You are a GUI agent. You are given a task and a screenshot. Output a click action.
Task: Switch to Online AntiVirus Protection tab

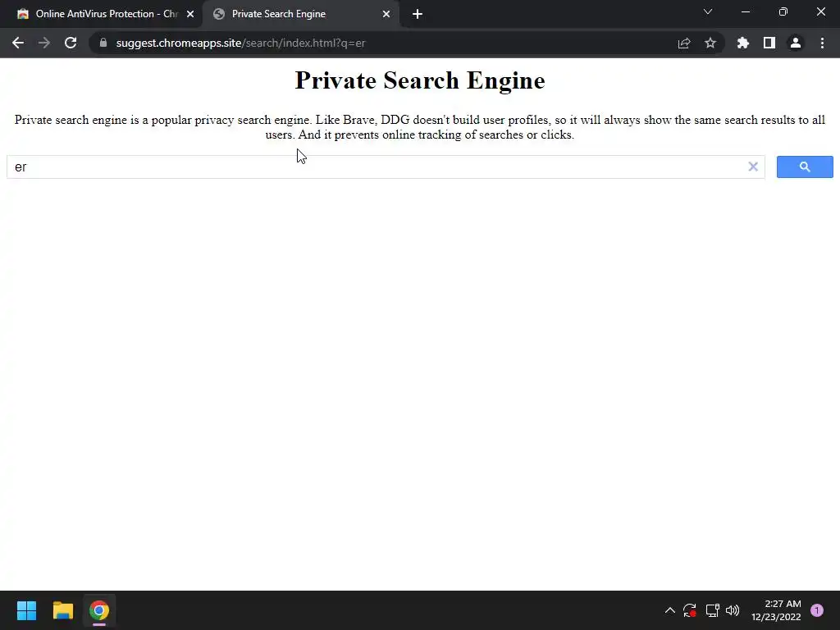pyautogui.click(x=101, y=14)
